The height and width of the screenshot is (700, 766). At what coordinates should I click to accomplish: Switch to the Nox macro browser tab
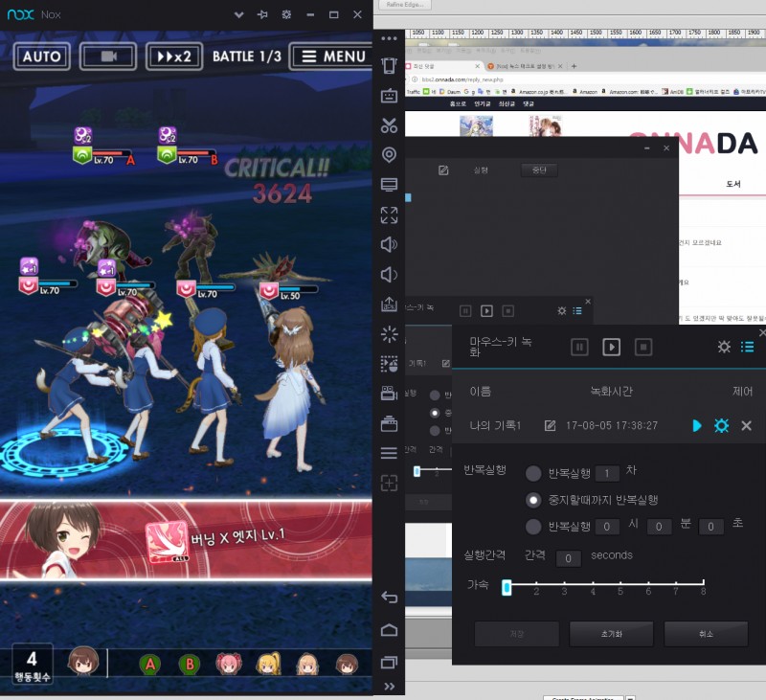[x=523, y=66]
